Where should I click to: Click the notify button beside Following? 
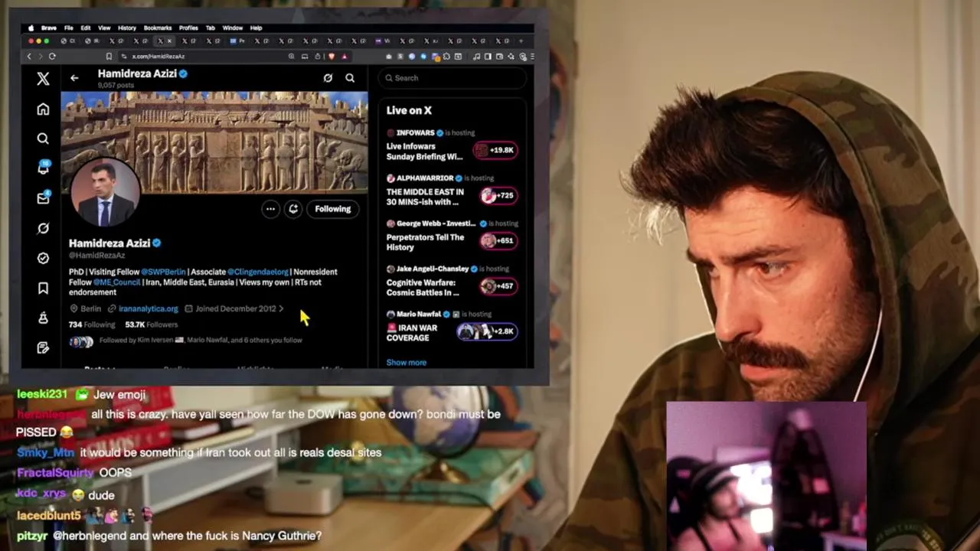click(x=293, y=209)
